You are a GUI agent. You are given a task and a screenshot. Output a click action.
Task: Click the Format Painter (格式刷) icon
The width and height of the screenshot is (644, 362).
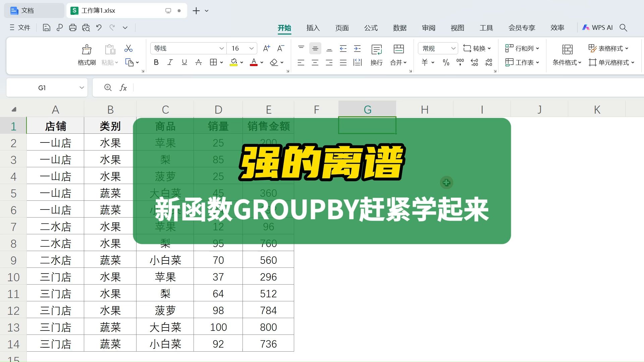87,50
